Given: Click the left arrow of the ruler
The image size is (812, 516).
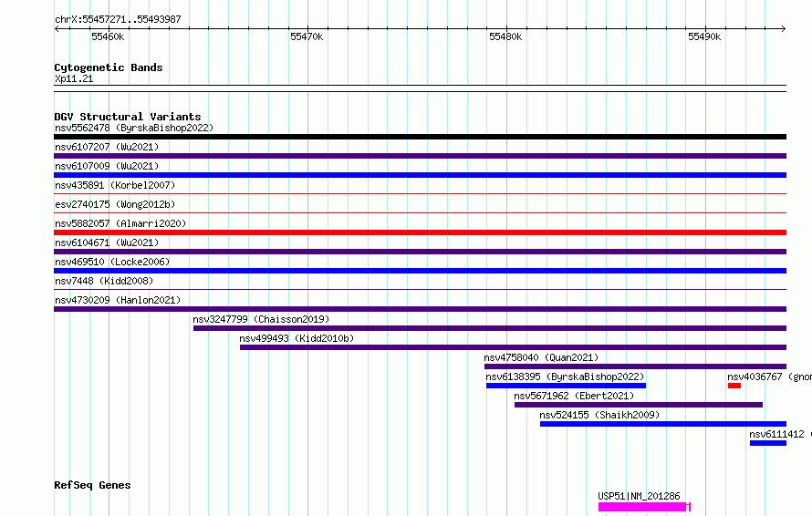Looking at the screenshot, I should 57,28.
